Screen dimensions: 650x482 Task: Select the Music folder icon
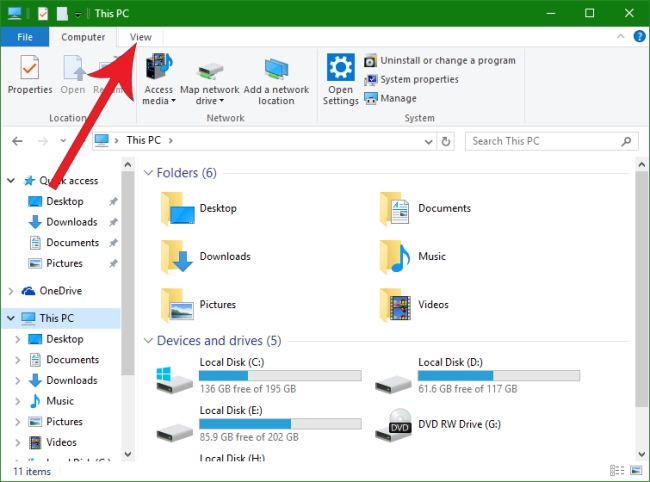tap(395, 257)
